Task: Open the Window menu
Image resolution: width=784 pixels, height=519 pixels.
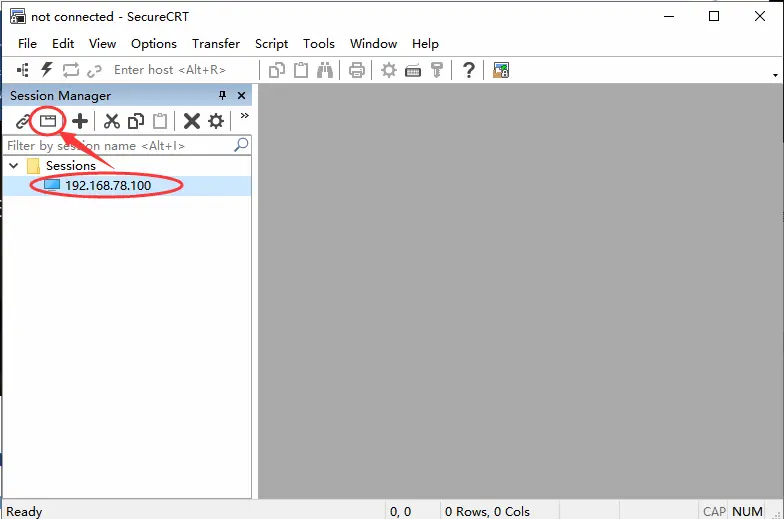Action: point(373,44)
